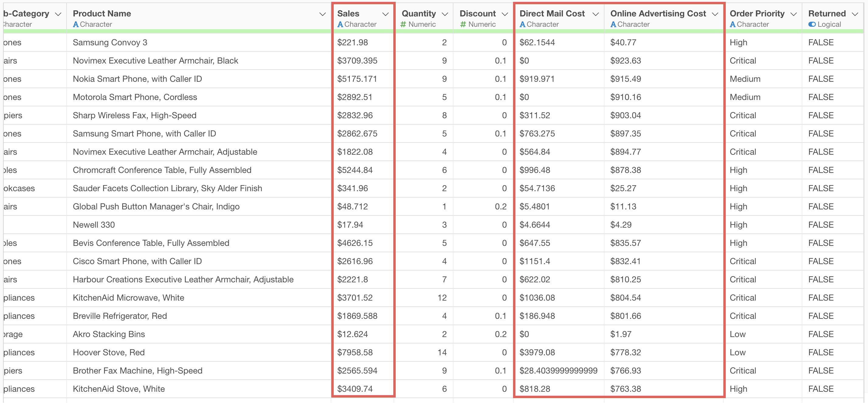868x403 pixels.
Task: Click the KitchenAid Microwave, White cell
Action: 199,297
